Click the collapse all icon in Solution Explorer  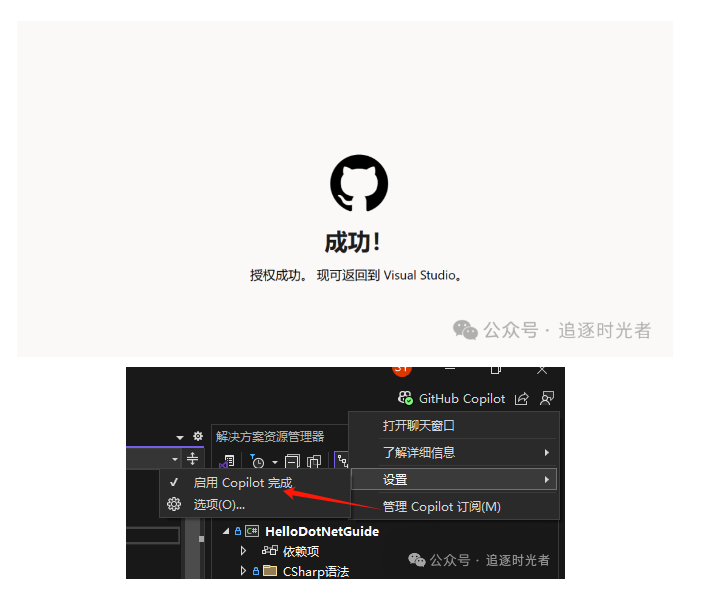[292, 461]
